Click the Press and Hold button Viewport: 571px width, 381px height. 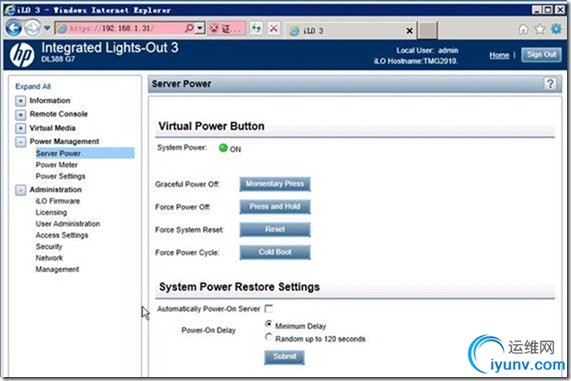[x=275, y=207]
